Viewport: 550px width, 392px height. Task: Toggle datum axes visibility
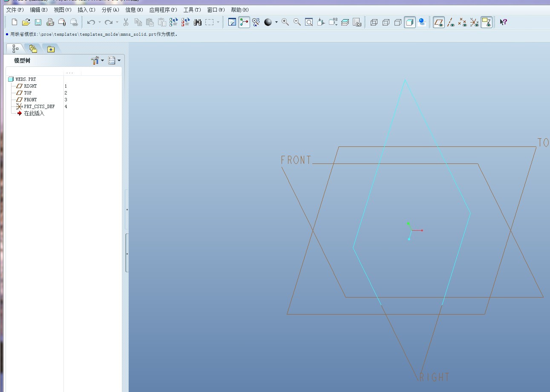451,22
